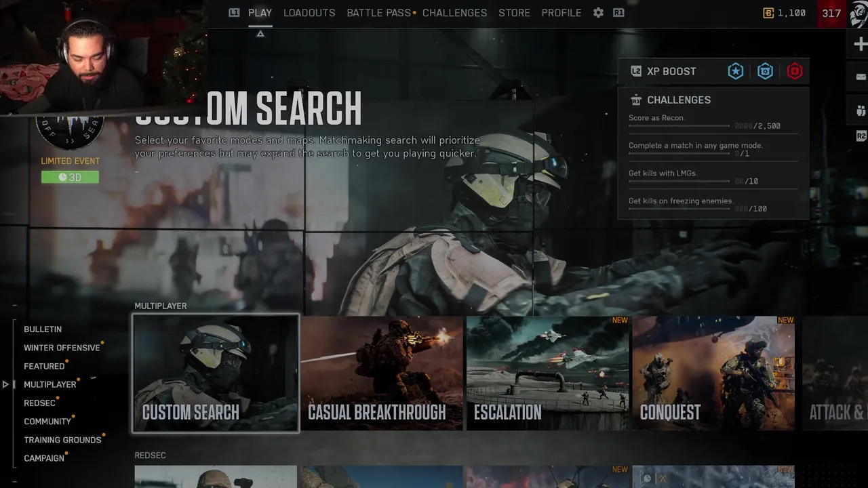Select TRAINING GROUNDS in the side list
Image resolution: width=868 pixels, height=488 pixels.
(x=62, y=440)
